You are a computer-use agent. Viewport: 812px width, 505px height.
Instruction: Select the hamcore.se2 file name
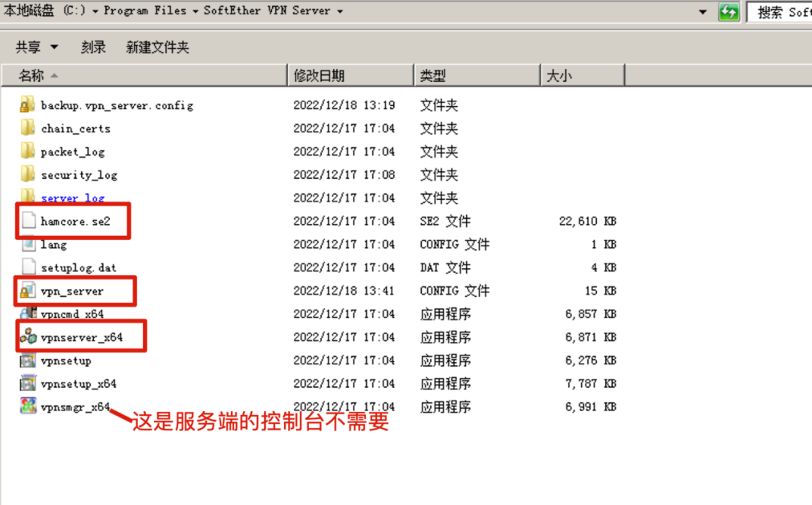(76, 222)
